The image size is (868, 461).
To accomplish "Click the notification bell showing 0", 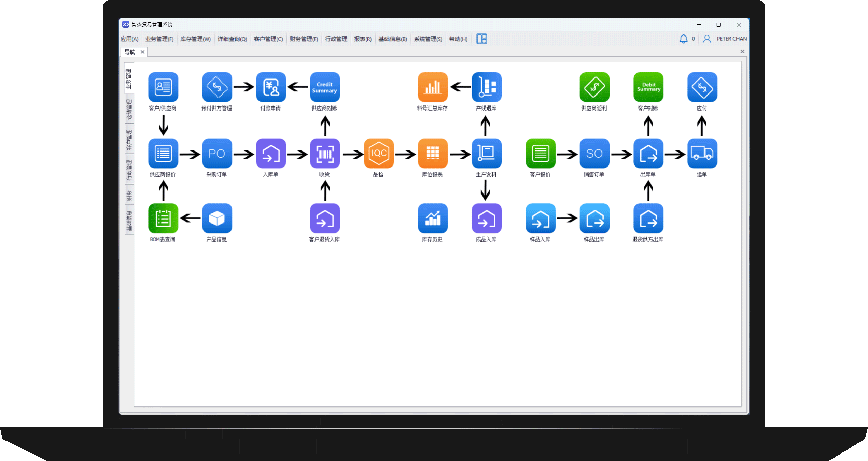I will coord(683,39).
